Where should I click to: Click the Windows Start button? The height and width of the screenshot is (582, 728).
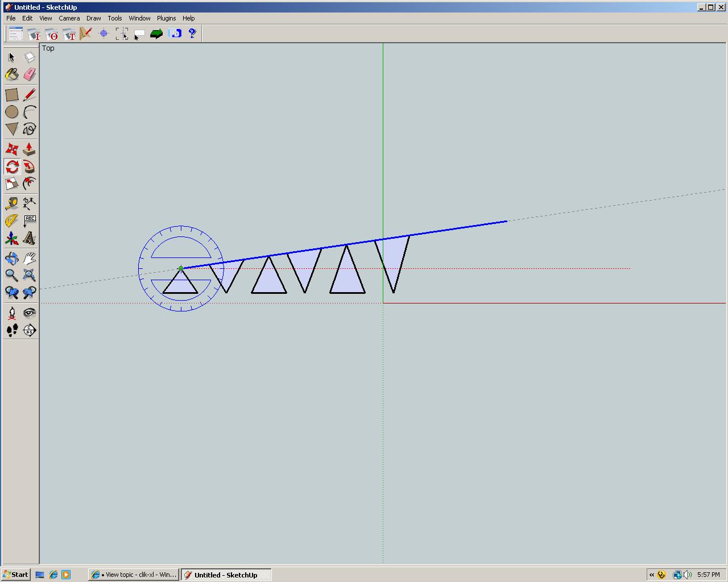[x=15, y=575]
